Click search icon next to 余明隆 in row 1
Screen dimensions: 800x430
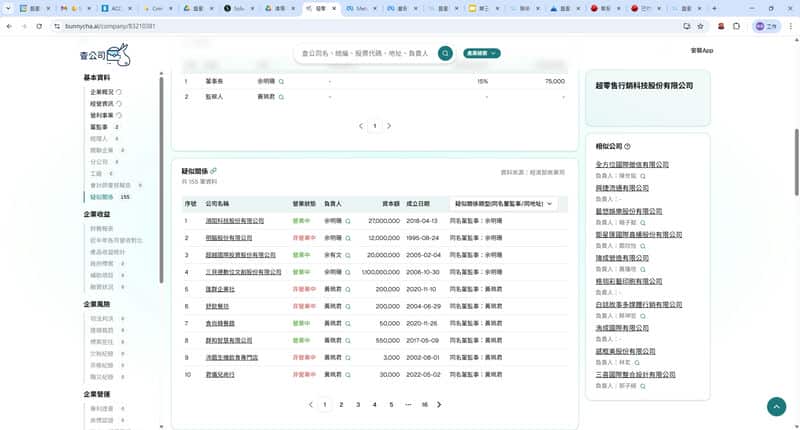(348, 220)
